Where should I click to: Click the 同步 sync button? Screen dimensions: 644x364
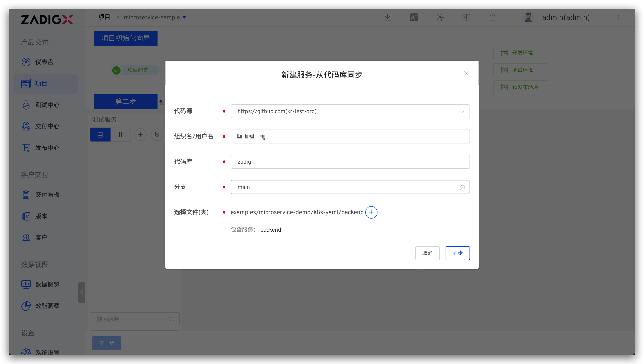[x=457, y=253]
